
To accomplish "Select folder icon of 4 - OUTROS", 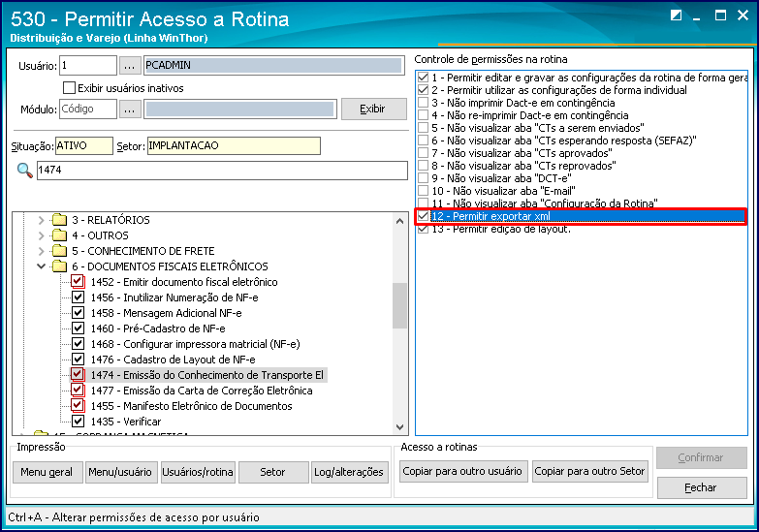I will 59,235.
